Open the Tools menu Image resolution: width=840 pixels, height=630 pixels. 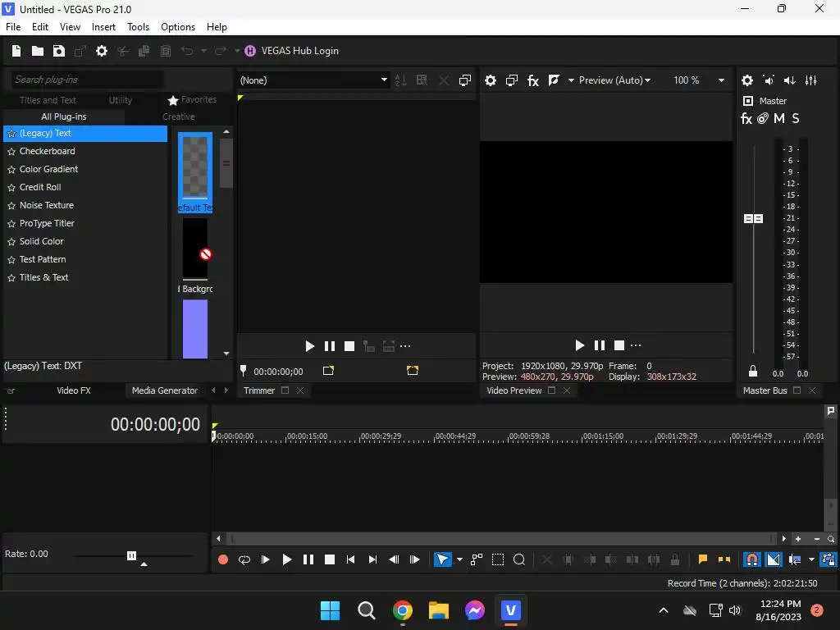pos(138,27)
